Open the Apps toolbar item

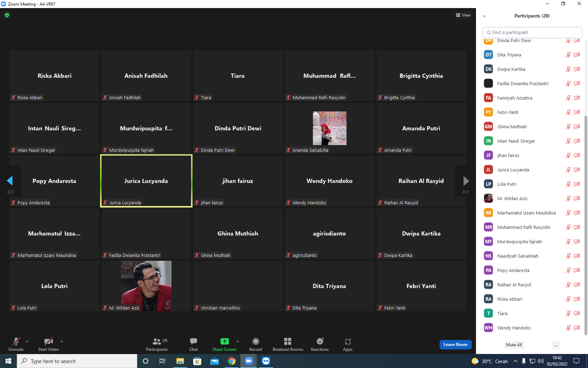tap(348, 344)
